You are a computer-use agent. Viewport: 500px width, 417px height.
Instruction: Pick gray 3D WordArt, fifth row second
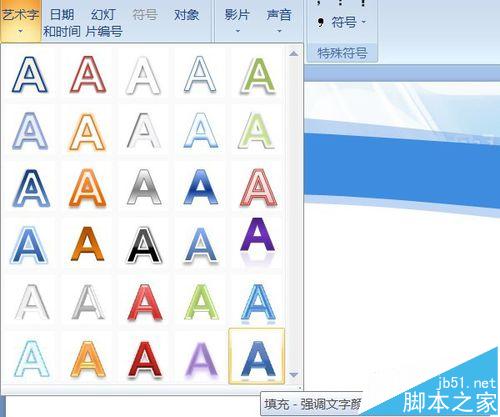(x=88, y=302)
